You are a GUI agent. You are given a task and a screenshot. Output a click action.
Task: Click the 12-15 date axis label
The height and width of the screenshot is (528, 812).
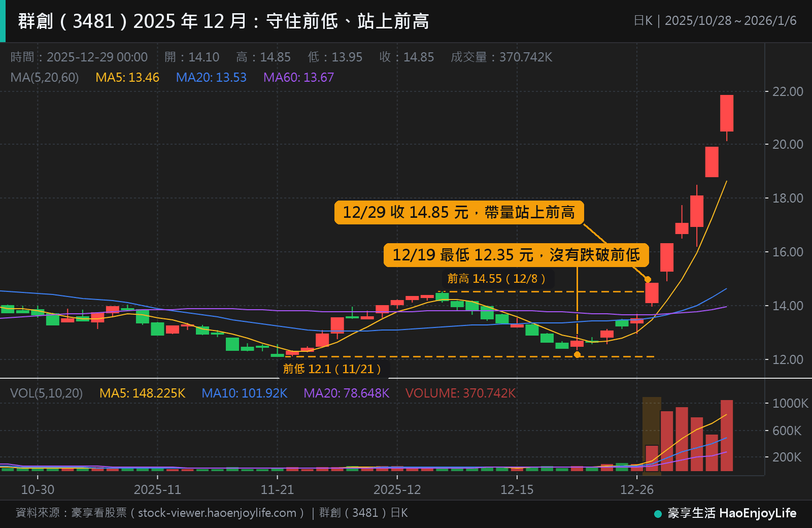tap(517, 489)
